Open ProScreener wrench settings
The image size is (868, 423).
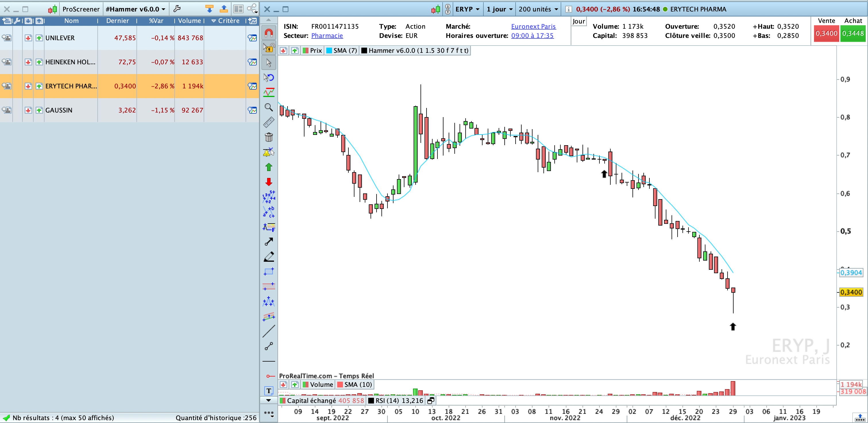point(177,9)
